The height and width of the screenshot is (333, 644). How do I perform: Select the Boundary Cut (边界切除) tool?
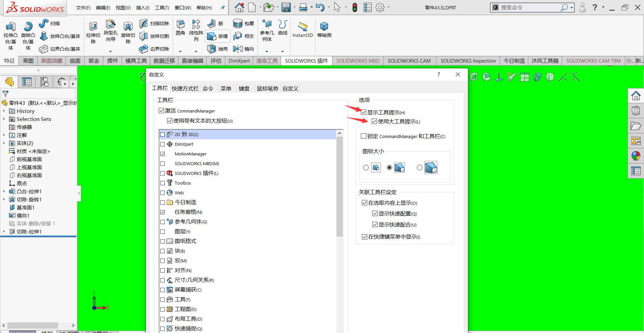pyautogui.click(x=154, y=49)
